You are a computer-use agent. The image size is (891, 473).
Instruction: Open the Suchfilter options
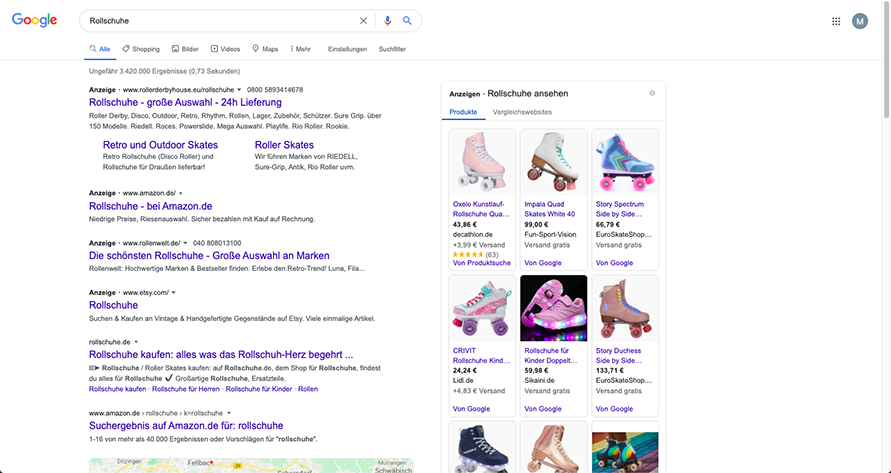[x=392, y=49]
